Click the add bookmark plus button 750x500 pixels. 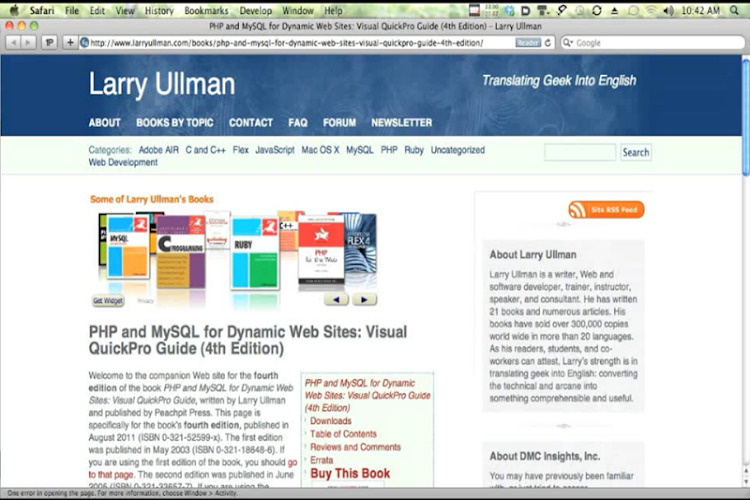[x=69, y=43]
